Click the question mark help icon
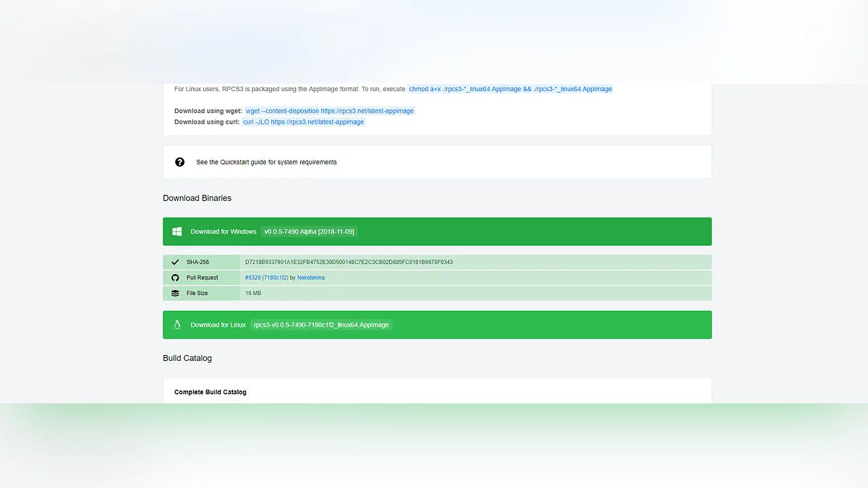The width and height of the screenshot is (868, 488). click(x=180, y=162)
